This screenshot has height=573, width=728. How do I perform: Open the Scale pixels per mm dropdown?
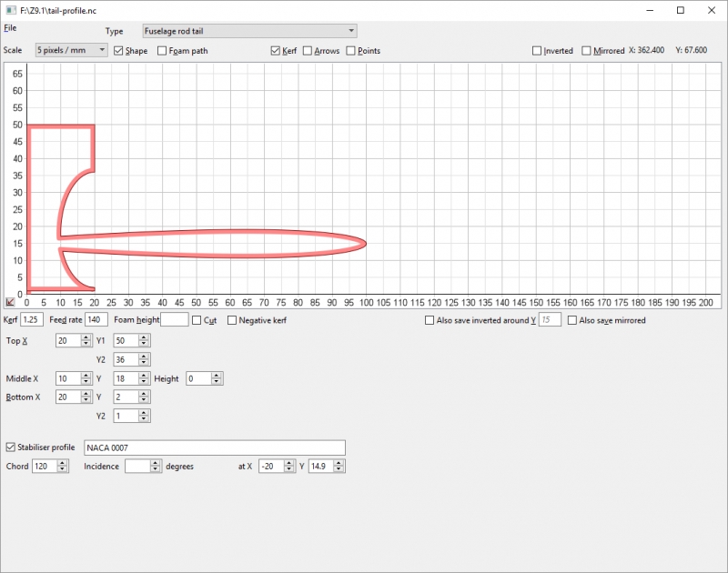[x=101, y=50]
